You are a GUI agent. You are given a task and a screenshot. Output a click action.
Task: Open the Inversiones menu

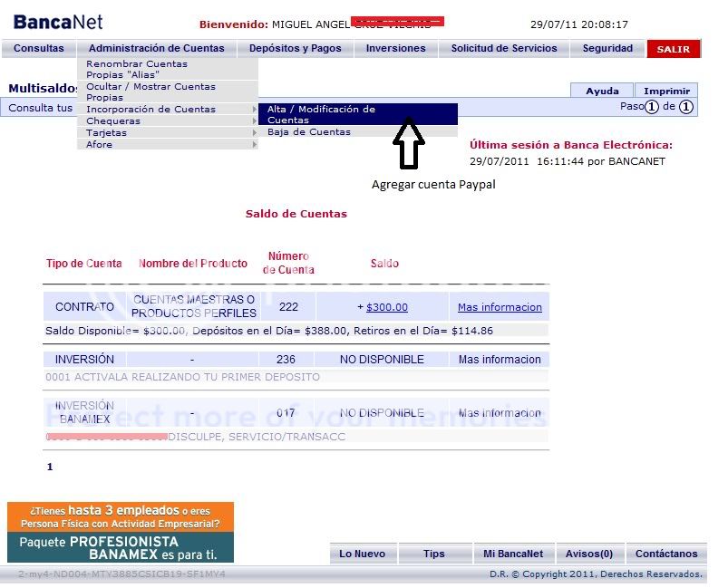(395, 48)
